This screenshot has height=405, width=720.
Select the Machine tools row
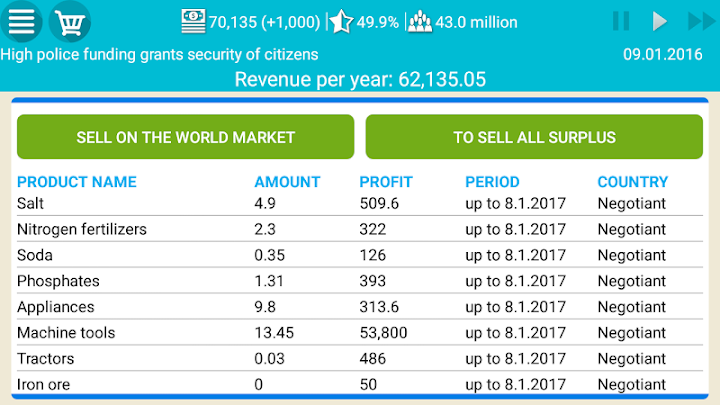click(x=360, y=332)
